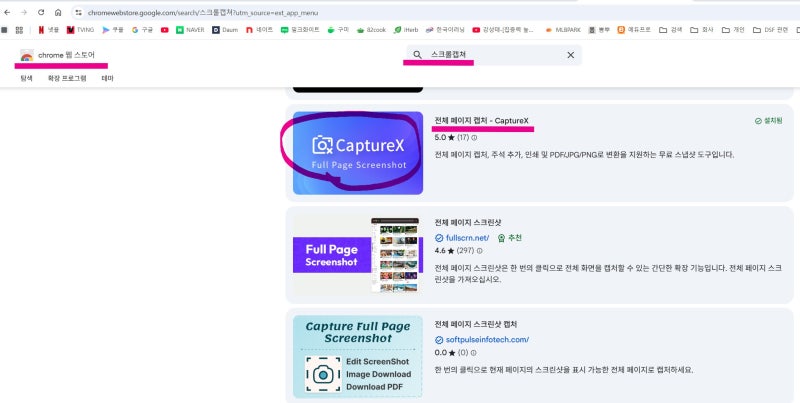This screenshot has height=403, width=800.
Task: Open the 뽐뿌 bookmark
Action: (x=599, y=30)
